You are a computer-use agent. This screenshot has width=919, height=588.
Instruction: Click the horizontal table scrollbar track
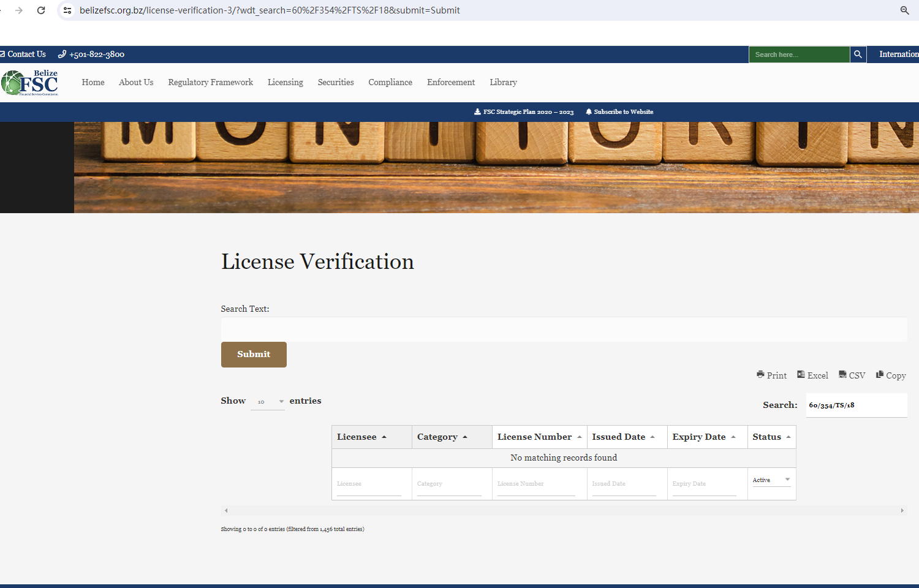pyautogui.click(x=564, y=510)
